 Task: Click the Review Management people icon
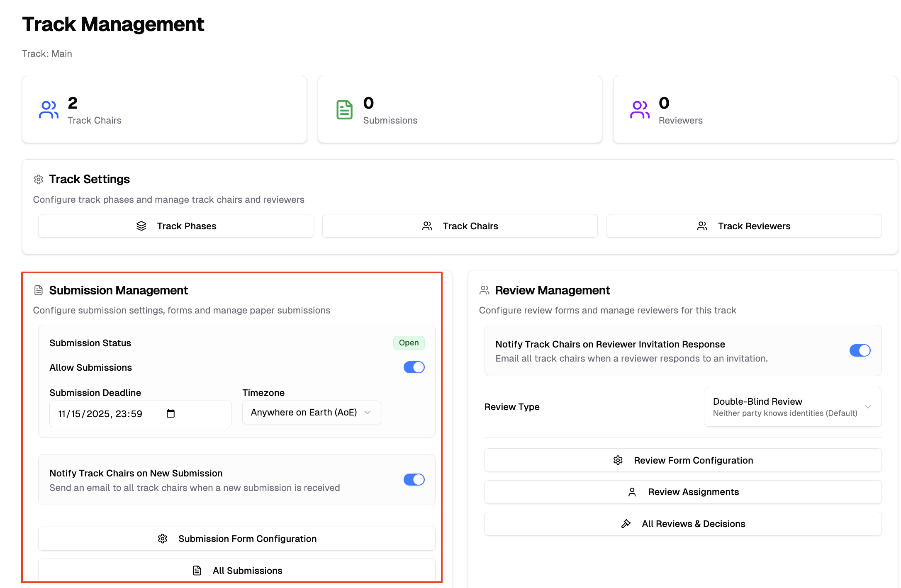tap(484, 290)
